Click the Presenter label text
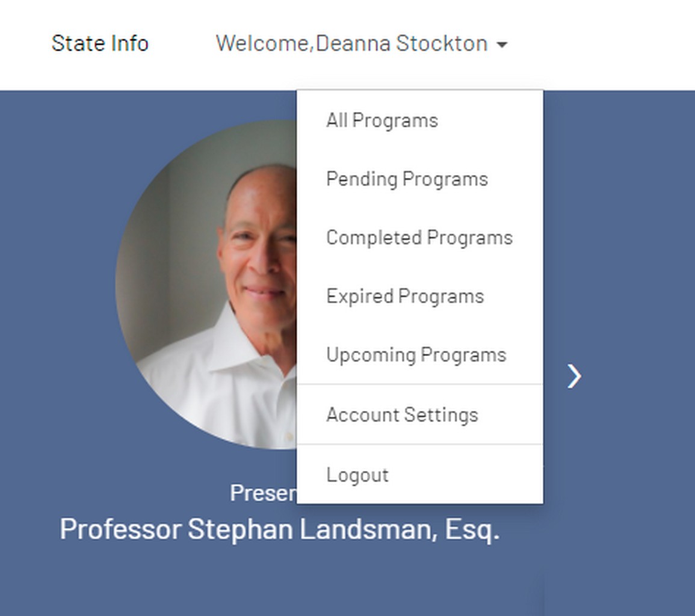 tap(259, 493)
